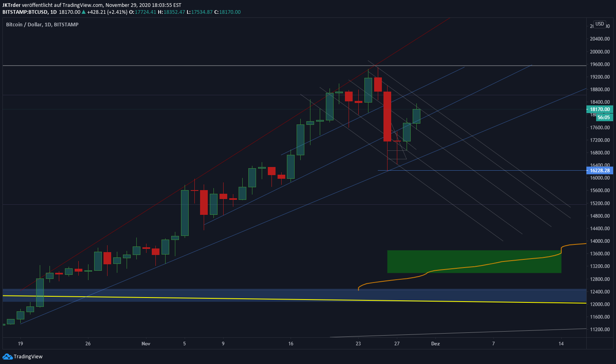616x364 pixels.
Task: Click the 15200.00 price axis label
Action: click(600, 203)
